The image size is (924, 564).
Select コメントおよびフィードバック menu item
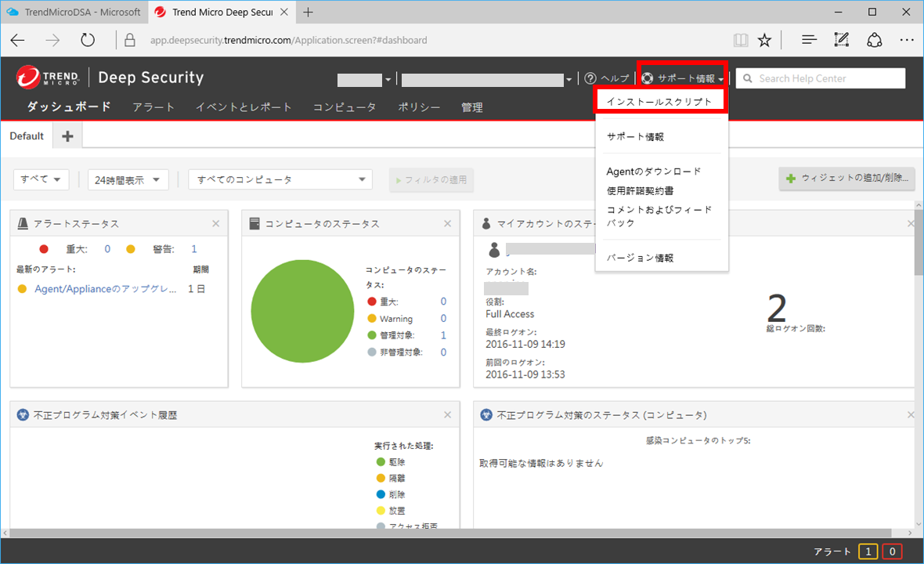[659, 216]
